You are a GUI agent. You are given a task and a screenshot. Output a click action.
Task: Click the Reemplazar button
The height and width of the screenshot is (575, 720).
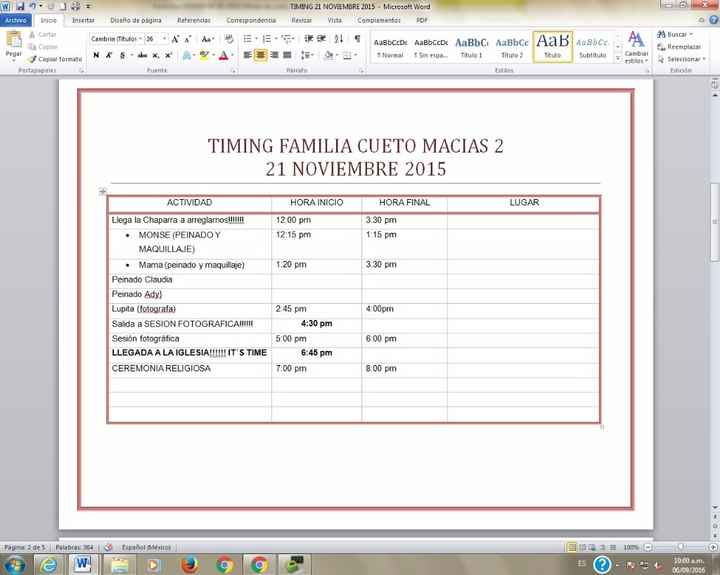(680, 47)
